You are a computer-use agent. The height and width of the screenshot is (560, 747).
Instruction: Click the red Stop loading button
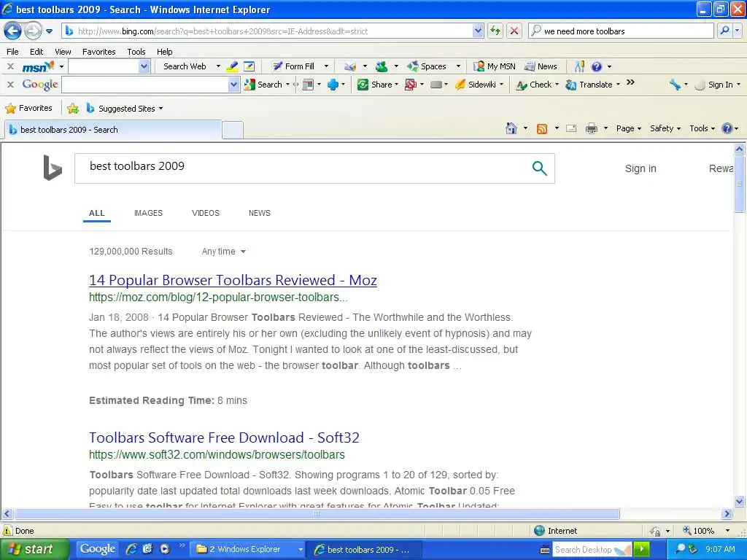tap(514, 31)
